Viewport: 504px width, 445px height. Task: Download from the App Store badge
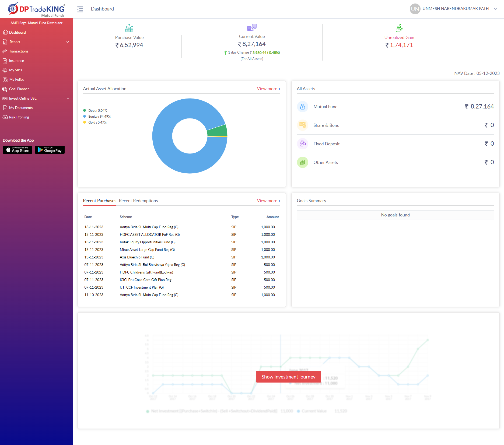pos(17,150)
